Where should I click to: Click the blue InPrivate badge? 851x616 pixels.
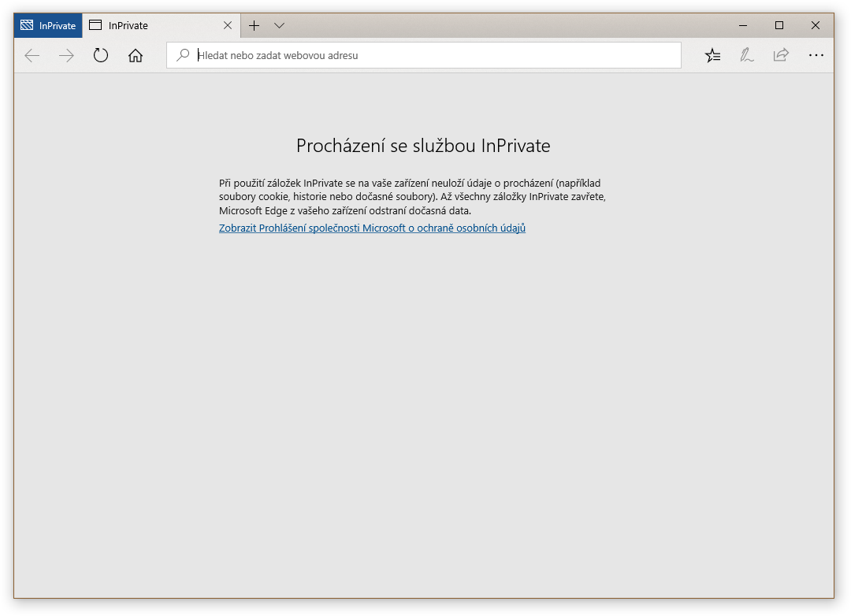point(48,25)
